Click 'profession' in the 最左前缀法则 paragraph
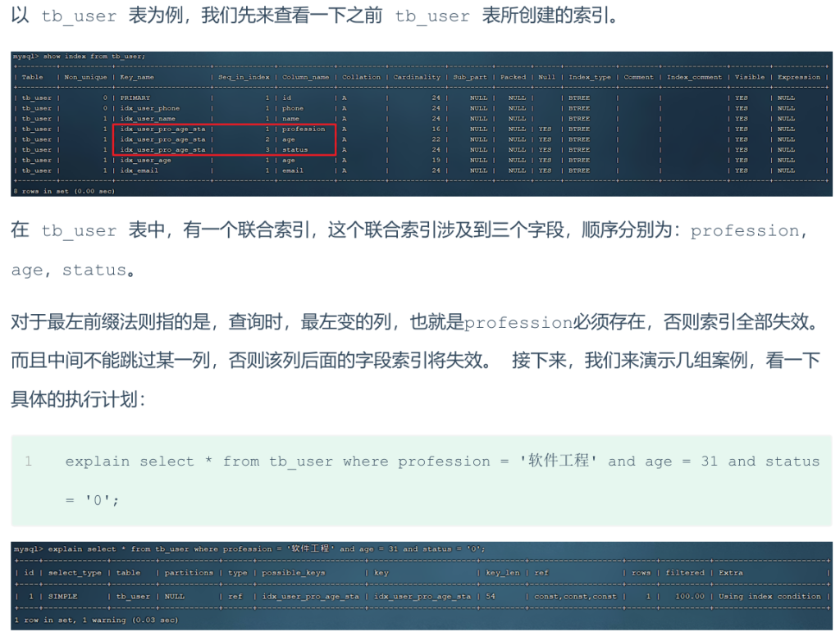 point(518,323)
